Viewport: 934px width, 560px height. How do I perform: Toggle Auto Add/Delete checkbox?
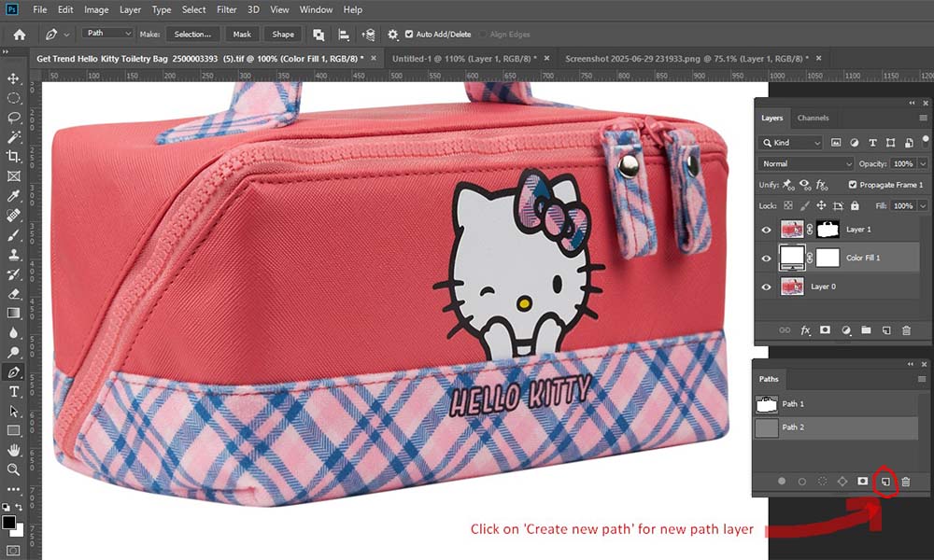click(409, 35)
